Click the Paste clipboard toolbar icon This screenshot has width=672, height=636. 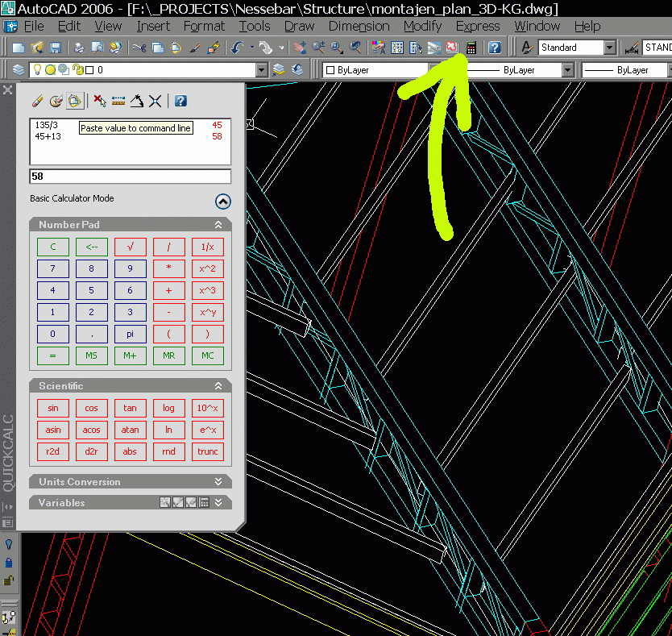pos(176,48)
